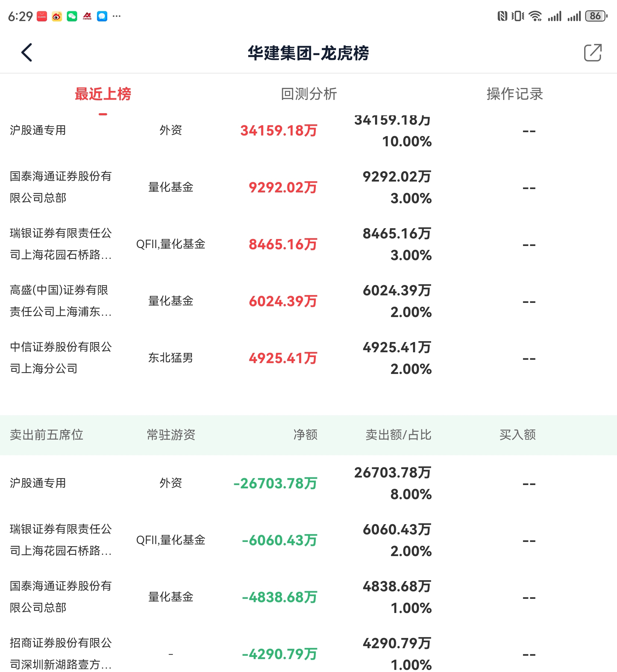The height and width of the screenshot is (672, 617).
Task: Tap the Wi-Fi status icon
Action: [x=535, y=16]
